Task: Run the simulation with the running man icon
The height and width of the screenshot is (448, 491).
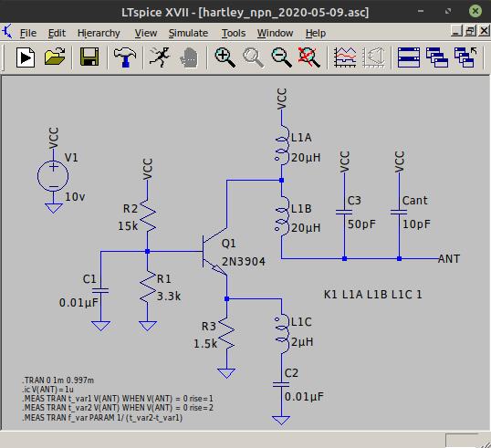Action: coord(160,57)
